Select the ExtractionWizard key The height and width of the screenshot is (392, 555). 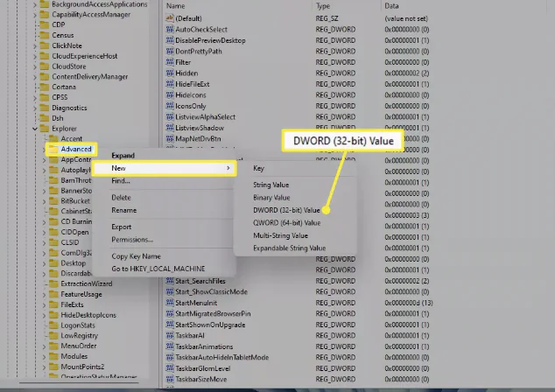point(87,283)
